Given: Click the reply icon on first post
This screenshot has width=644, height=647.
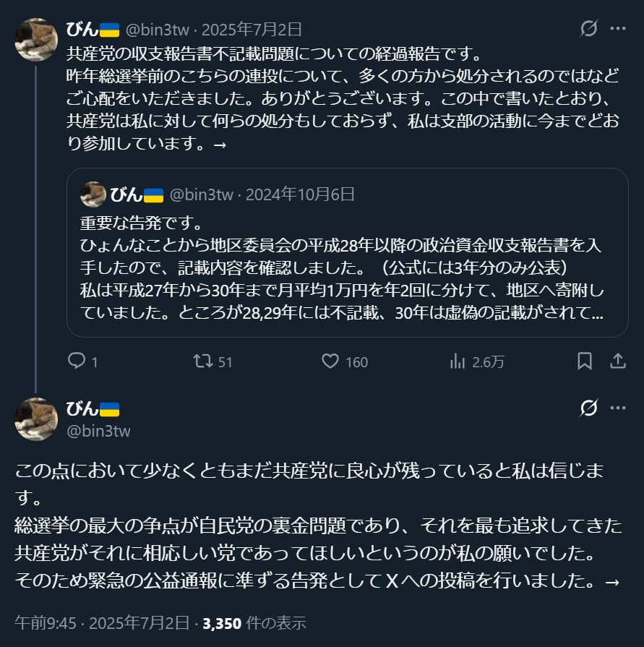Looking at the screenshot, I should click(x=77, y=361).
